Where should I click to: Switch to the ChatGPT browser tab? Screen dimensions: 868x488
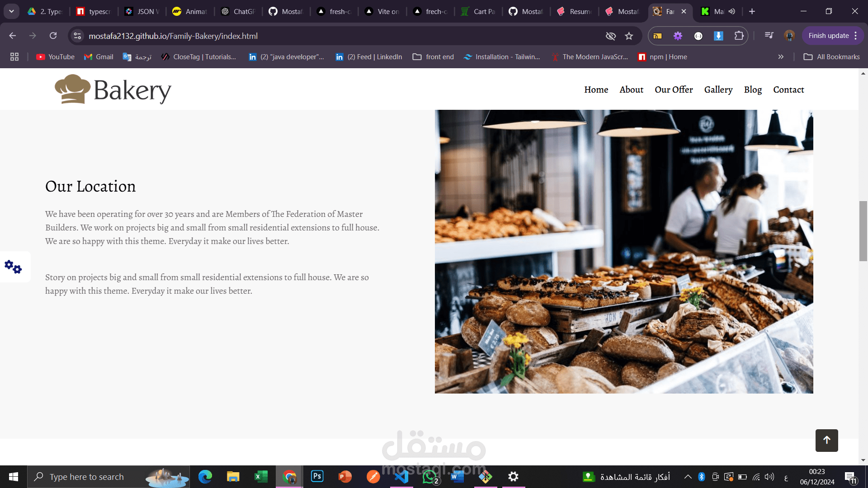(239, 11)
